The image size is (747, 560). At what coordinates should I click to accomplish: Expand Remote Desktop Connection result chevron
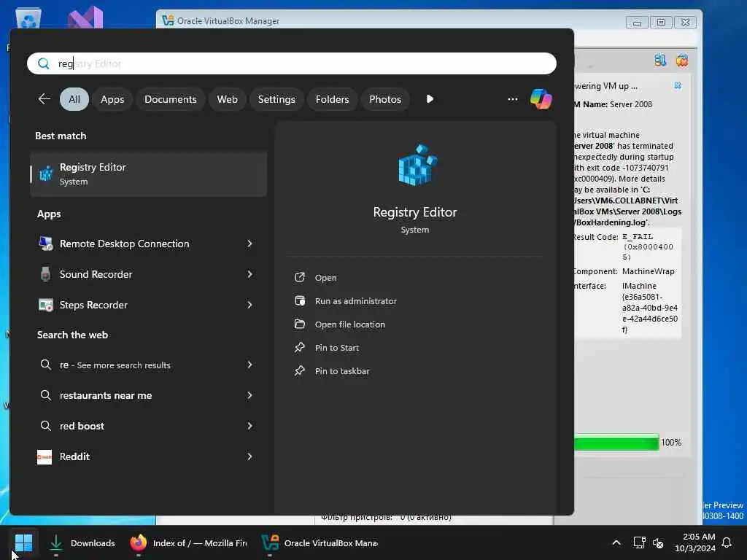pos(249,244)
